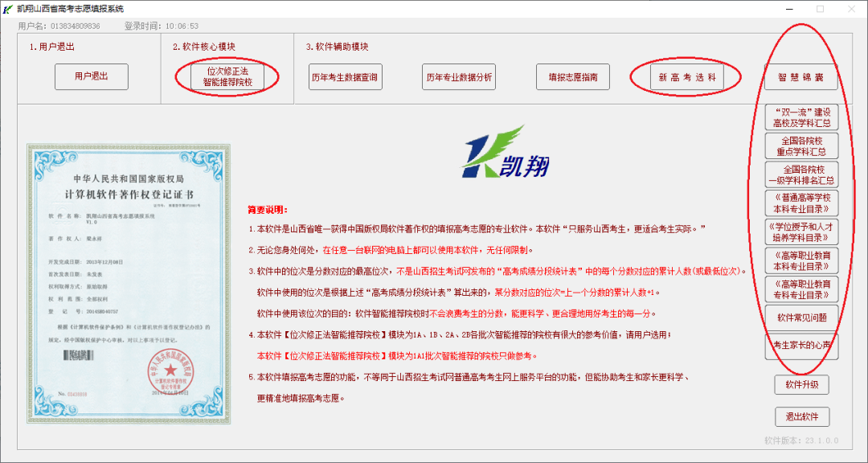Image resolution: width=868 pixels, height=463 pixels.
Task: Open 全国各院校一级学科排名汇总
Action: [801, 174]
